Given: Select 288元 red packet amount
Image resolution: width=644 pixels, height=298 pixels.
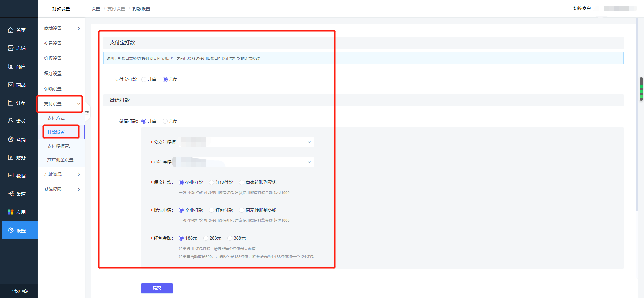Looking at the screenshot, I should 206,238.
